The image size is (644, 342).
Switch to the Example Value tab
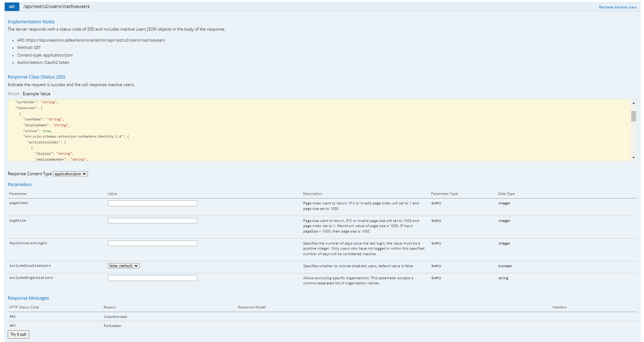[36, 94]
